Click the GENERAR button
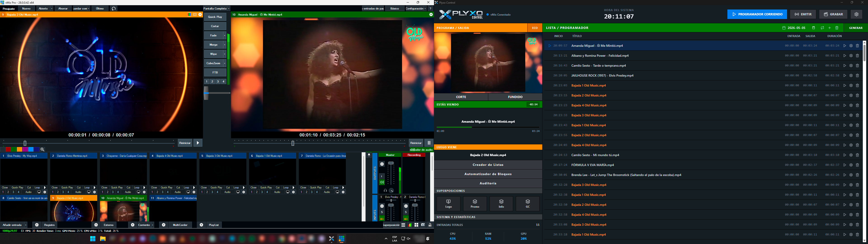 (x=856, y=28)
